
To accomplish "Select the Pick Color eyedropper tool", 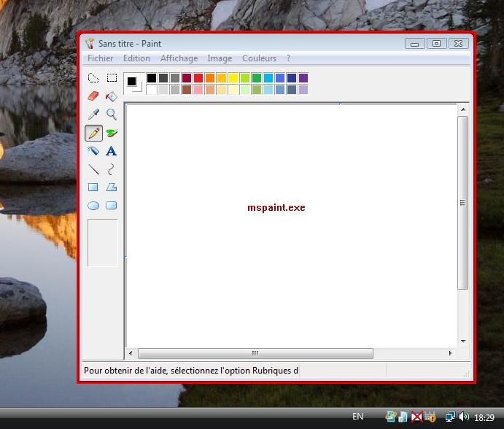I will tap(93, 114).
